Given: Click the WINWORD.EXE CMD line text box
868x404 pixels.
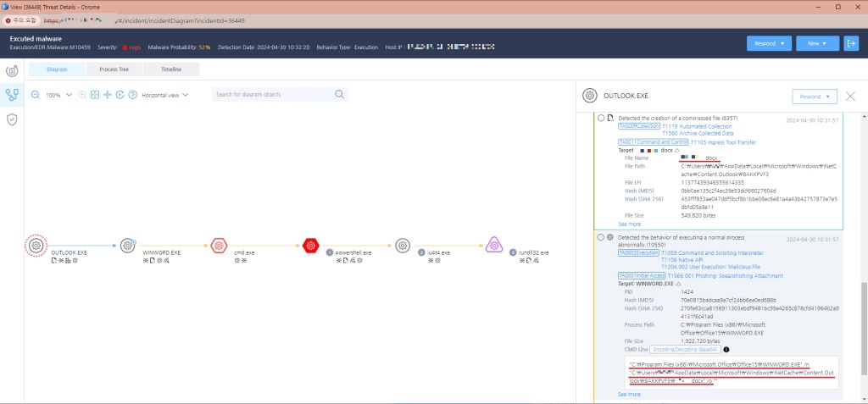Looking at the screenshot, I should (x=731, y=372).
